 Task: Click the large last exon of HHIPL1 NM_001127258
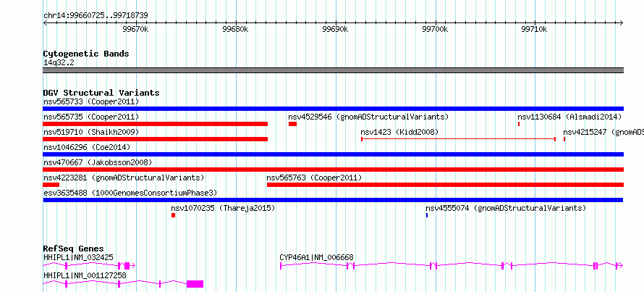point(195,284)
